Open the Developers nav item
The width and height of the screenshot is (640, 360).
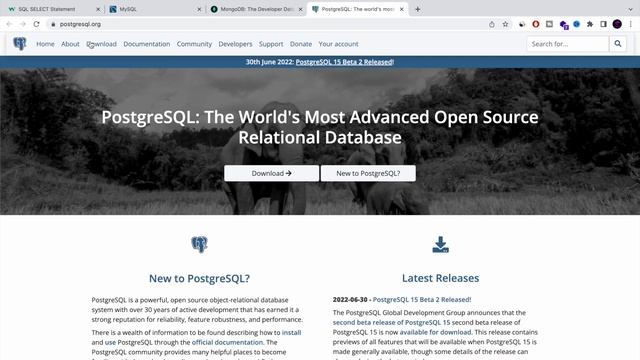235,44
